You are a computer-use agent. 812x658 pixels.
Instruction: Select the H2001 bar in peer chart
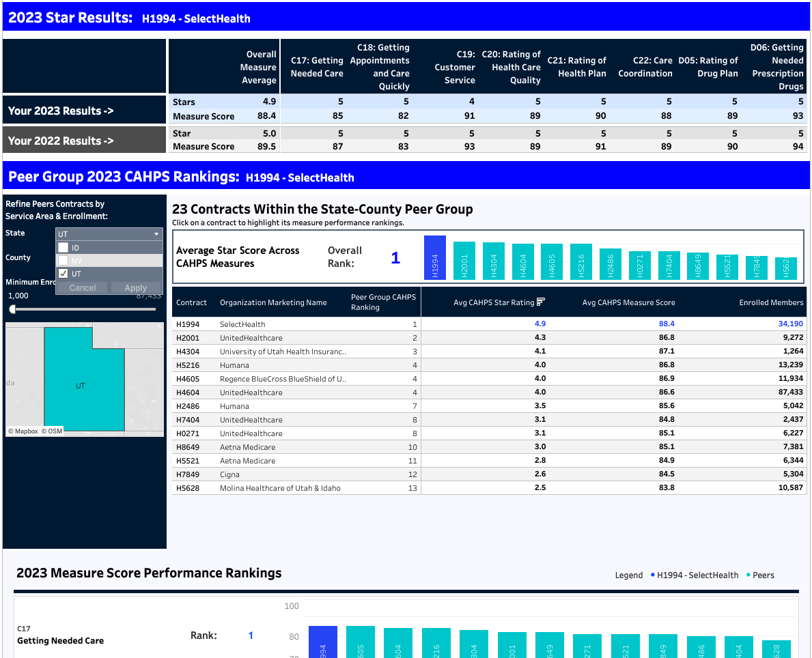(464, 261)
